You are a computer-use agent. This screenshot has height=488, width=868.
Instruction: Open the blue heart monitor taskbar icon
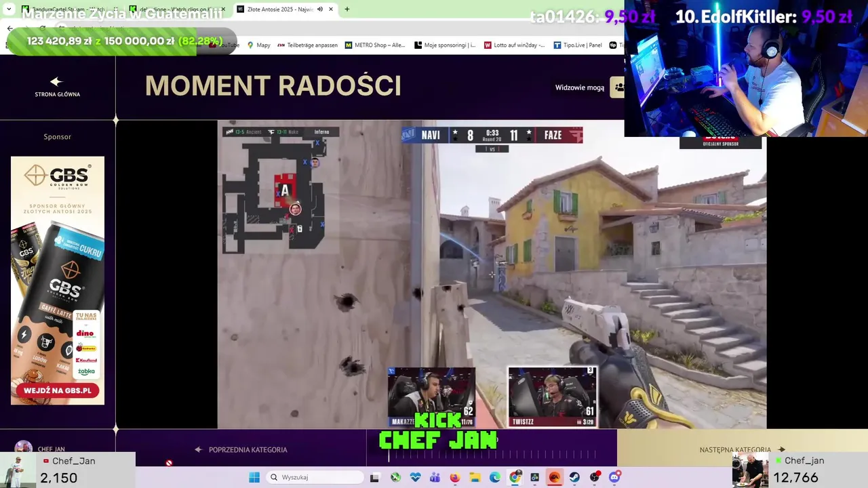click(x=415, y=477)
